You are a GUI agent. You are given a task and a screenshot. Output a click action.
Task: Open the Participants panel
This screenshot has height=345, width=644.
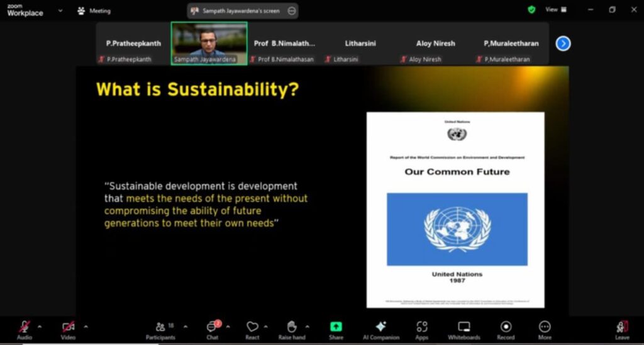tap(161, 330)
